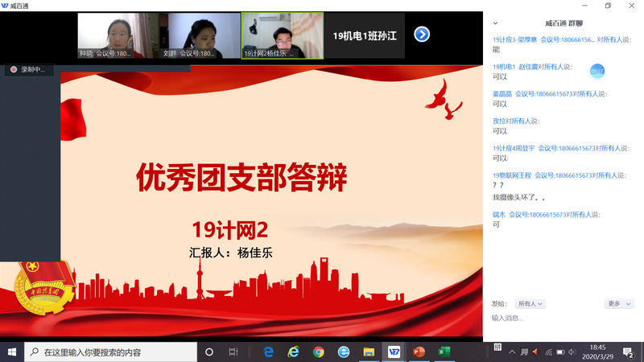Open Excel from the taskbar
644x362 pixels.
click(443, 352)
